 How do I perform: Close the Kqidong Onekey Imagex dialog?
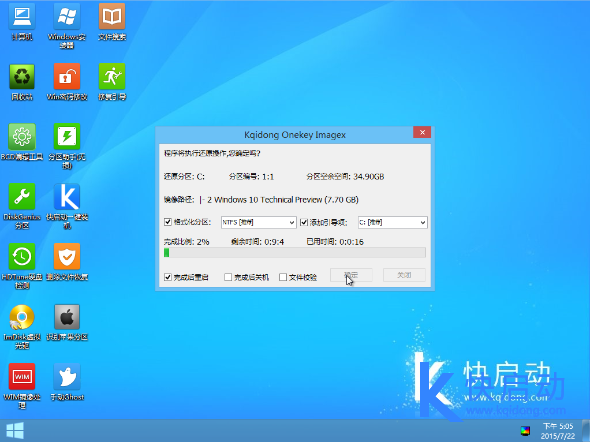click(422, 132)
